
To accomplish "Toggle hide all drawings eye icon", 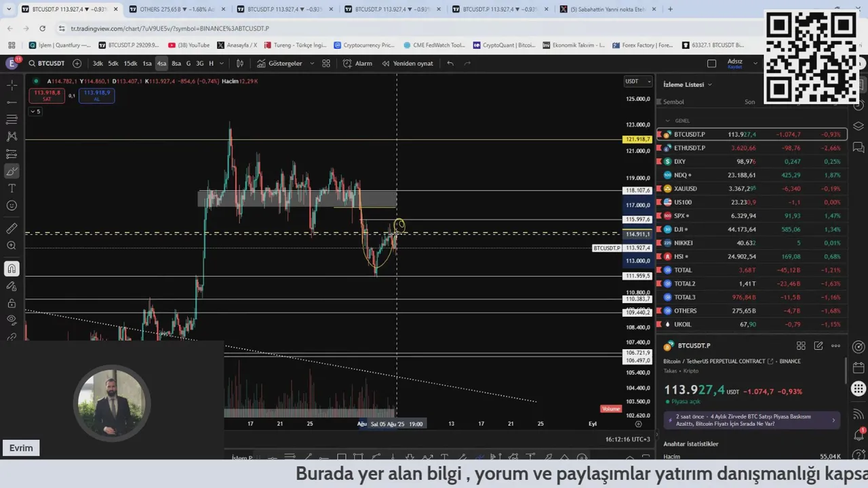I will (x=12, y=320).
